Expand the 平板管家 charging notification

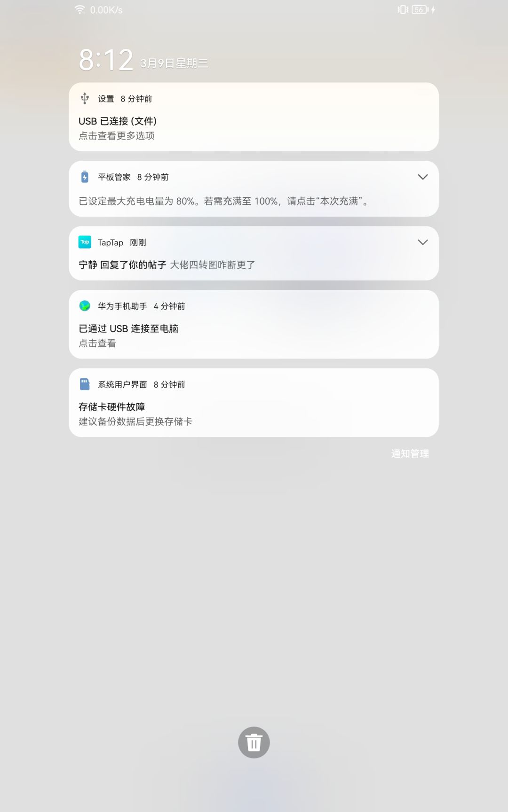(422, 177)
